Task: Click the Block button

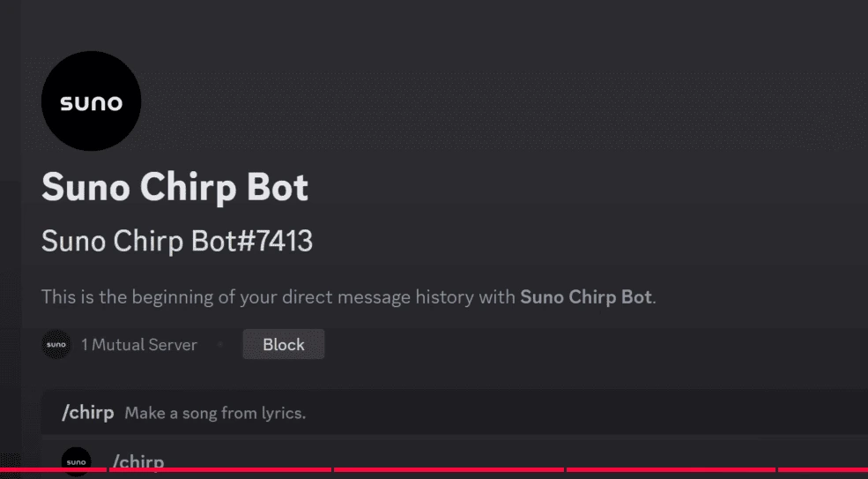Action: [284, 344]
